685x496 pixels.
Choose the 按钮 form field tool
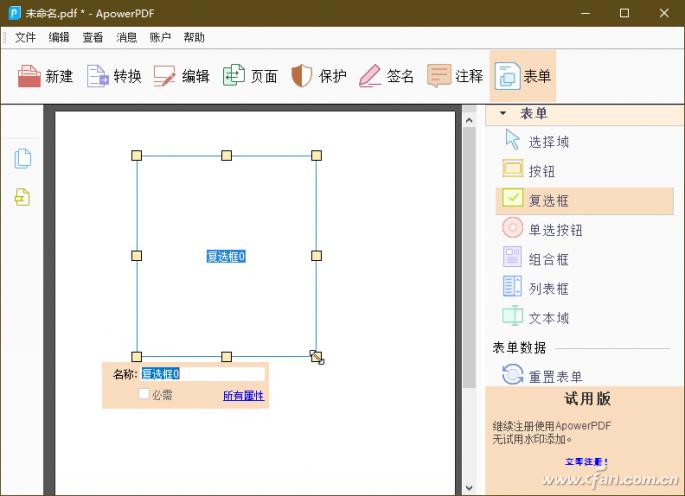click(513, 170)
